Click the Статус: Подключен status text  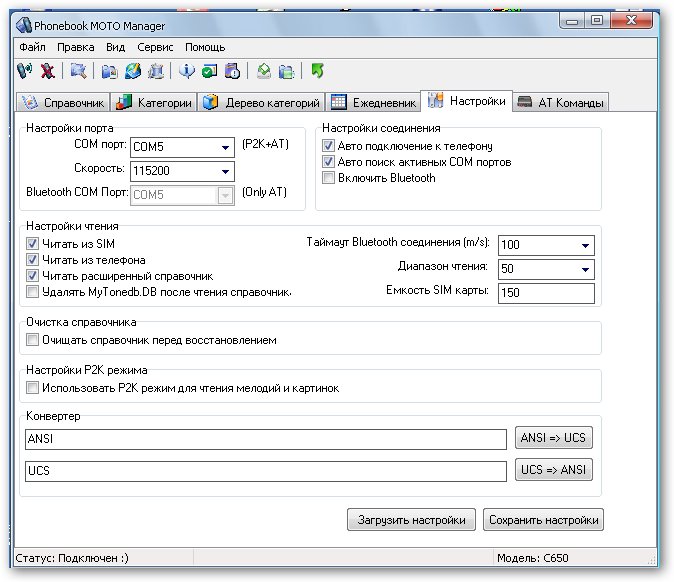click(x=72, y=558)
